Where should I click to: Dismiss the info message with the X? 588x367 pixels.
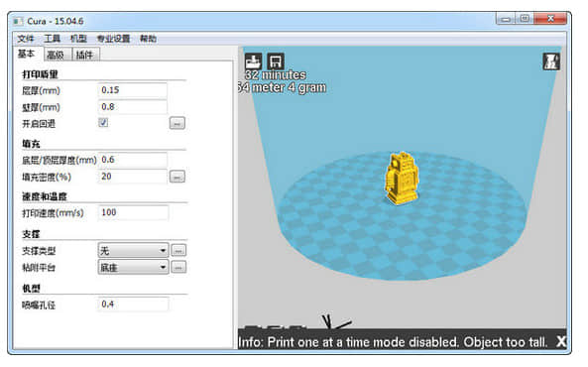coord(561,341)
